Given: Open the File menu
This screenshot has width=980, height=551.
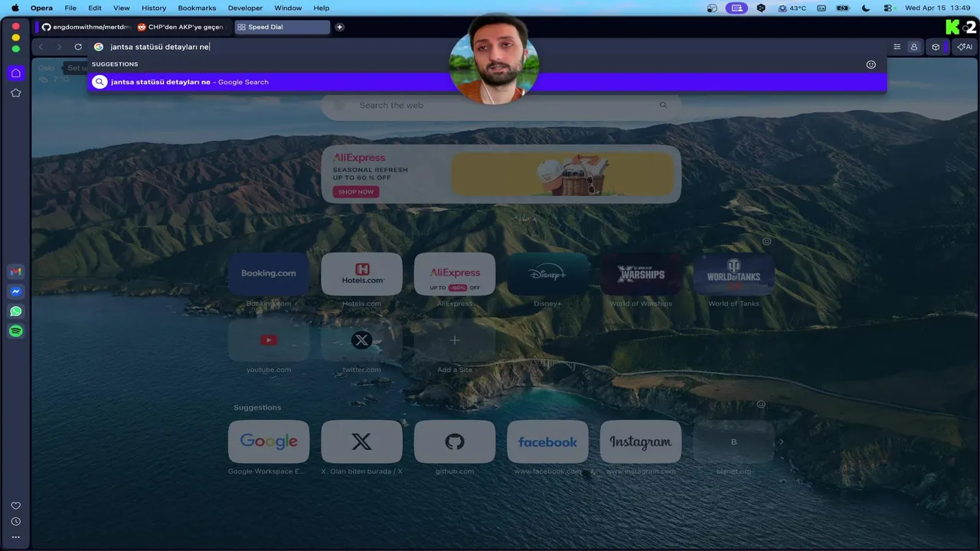Looking at the screenshot, I should 70,8.
